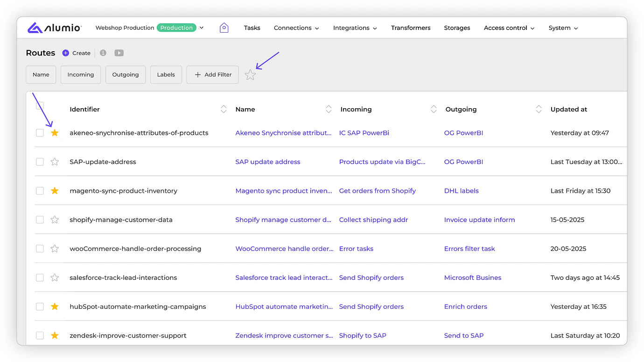Click the favorites filter star beside Add Filter
Screen dimensions: 644x362
251,75
